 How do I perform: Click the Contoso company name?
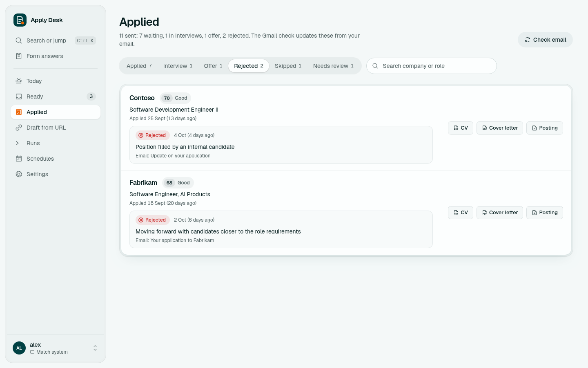tap(142, 98)
